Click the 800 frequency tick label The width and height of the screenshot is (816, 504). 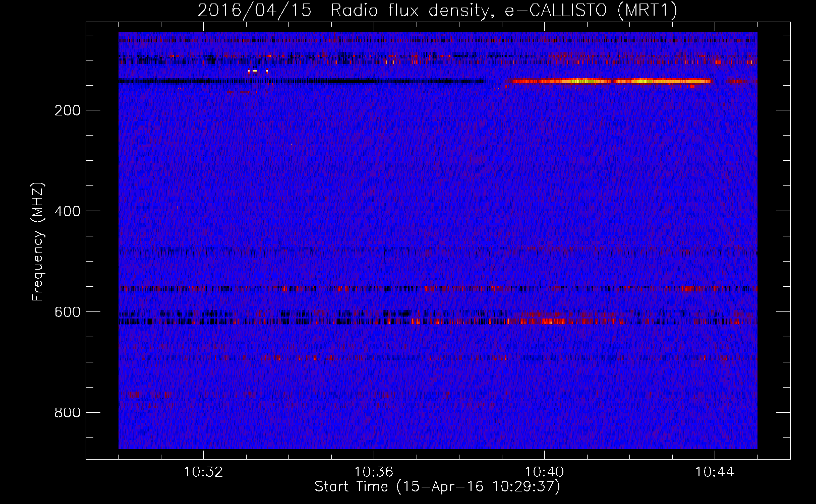[x=68, y=413]
